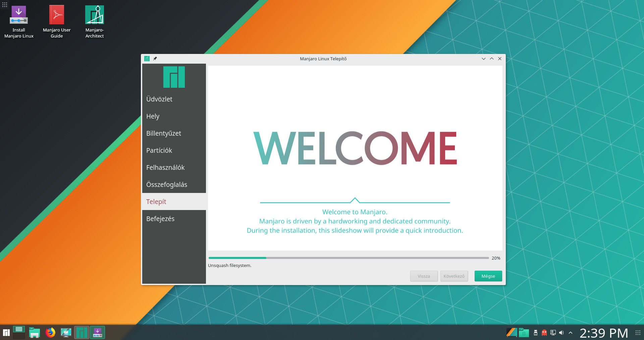Open the file manager from the taskbar

(35, 333)
